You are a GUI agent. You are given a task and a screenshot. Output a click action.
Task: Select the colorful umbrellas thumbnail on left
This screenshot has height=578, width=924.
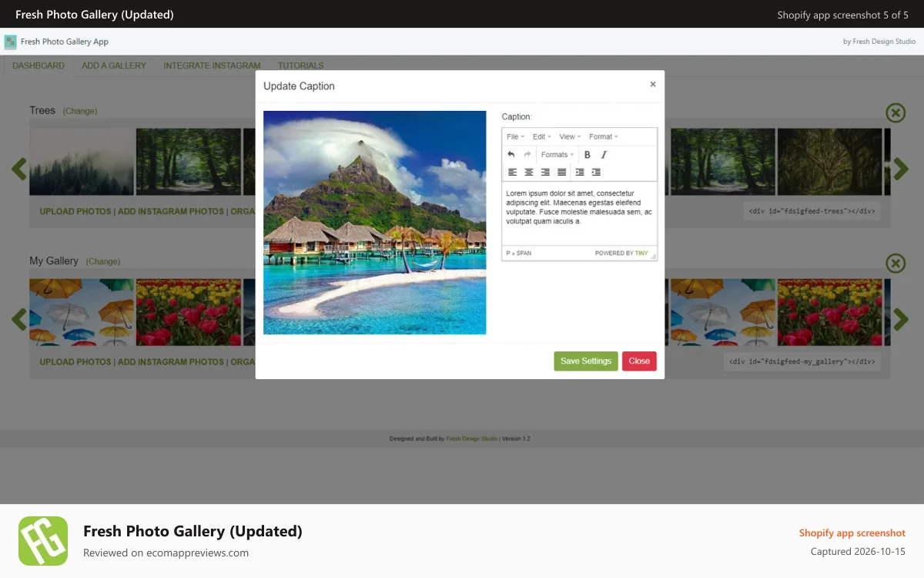pyautogui.click(x=82, y=312)
